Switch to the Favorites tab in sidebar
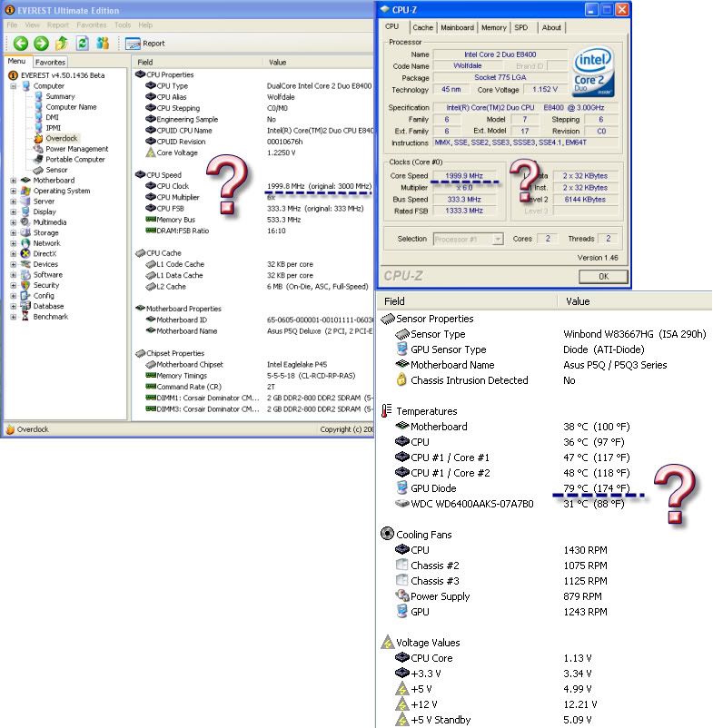The image size is (713, 728). [x=50, y=63]
